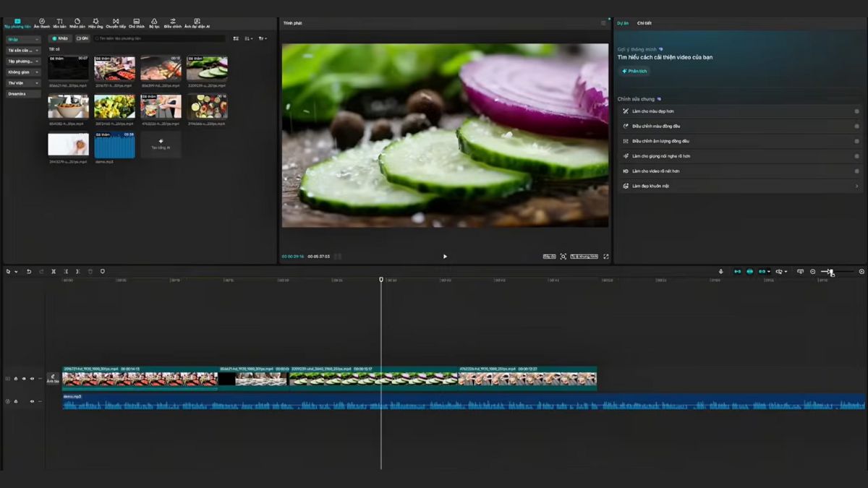Select the demo.mp3 clip thumbnail in media library

pos(114,145)
